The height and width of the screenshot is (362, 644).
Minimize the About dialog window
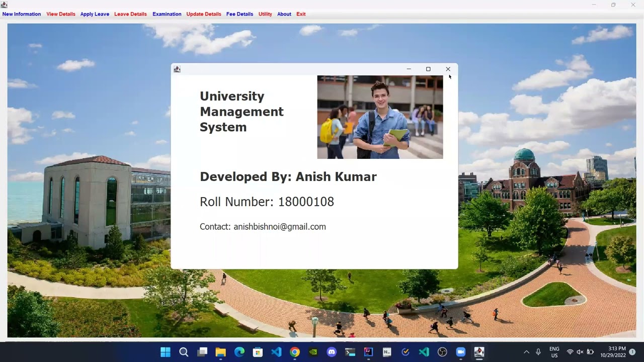409,69
